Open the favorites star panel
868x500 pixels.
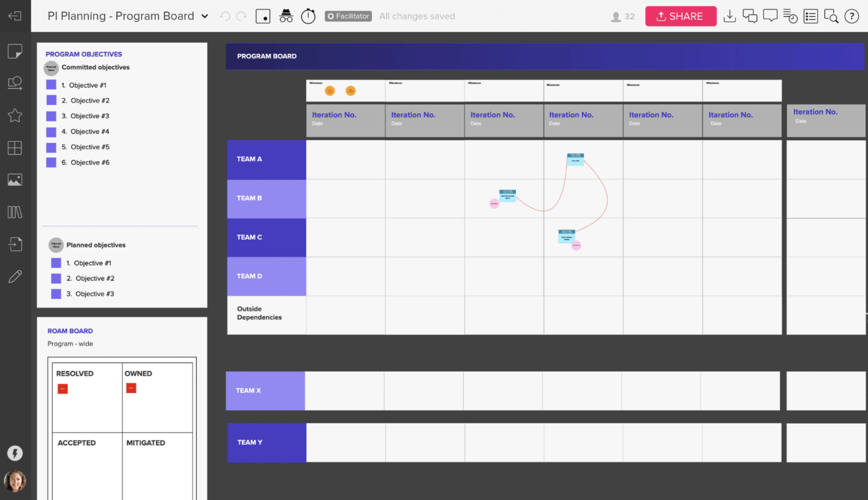coord(15,115)
